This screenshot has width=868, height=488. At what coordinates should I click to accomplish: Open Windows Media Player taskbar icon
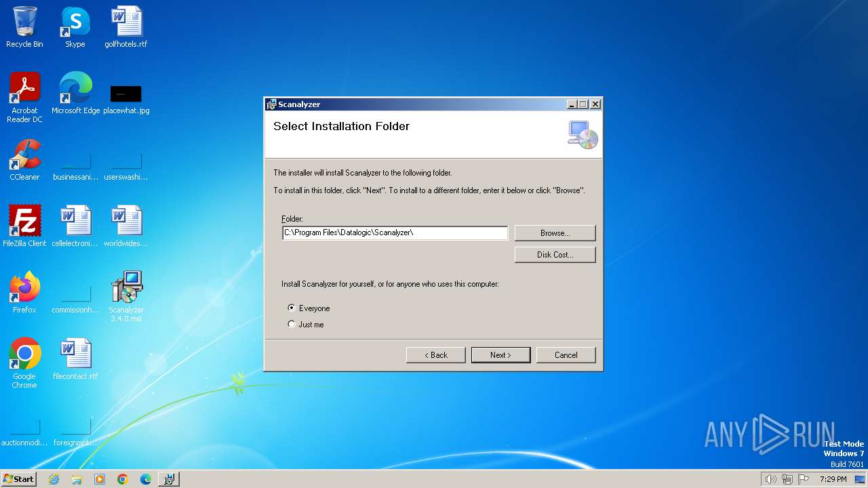100,479
